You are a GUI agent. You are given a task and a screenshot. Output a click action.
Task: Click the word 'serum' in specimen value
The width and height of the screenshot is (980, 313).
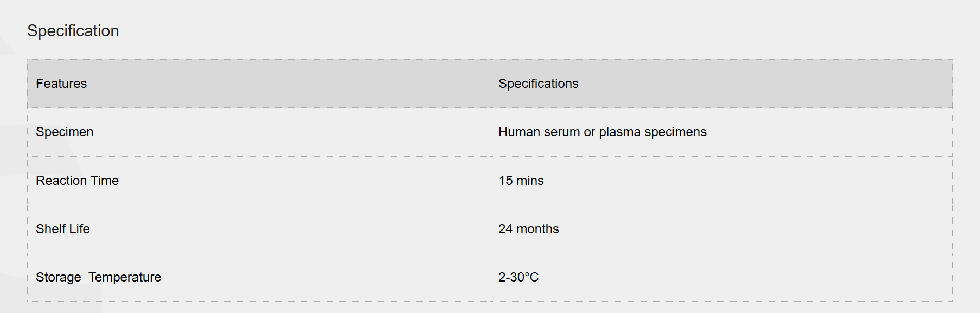[562, 132]
